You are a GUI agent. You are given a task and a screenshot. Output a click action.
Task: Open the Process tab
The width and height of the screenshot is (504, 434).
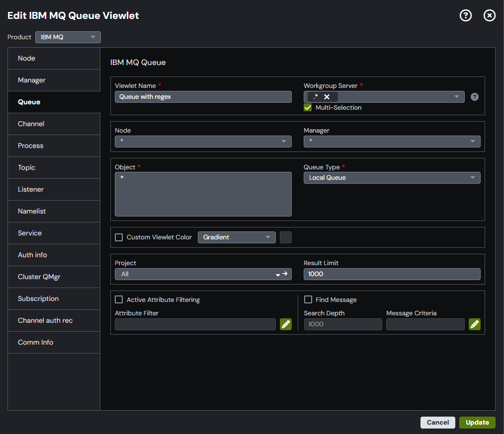coord(54,145)
